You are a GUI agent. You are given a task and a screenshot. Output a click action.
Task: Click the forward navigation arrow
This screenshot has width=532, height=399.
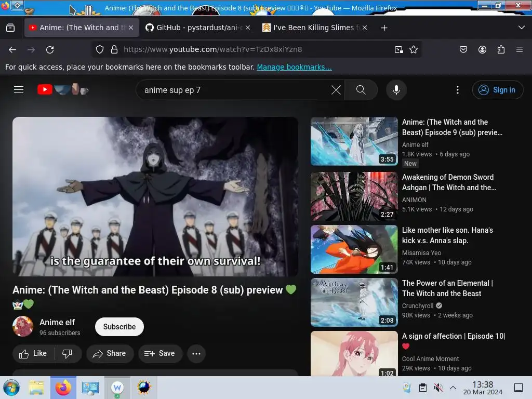pos(31,50)
